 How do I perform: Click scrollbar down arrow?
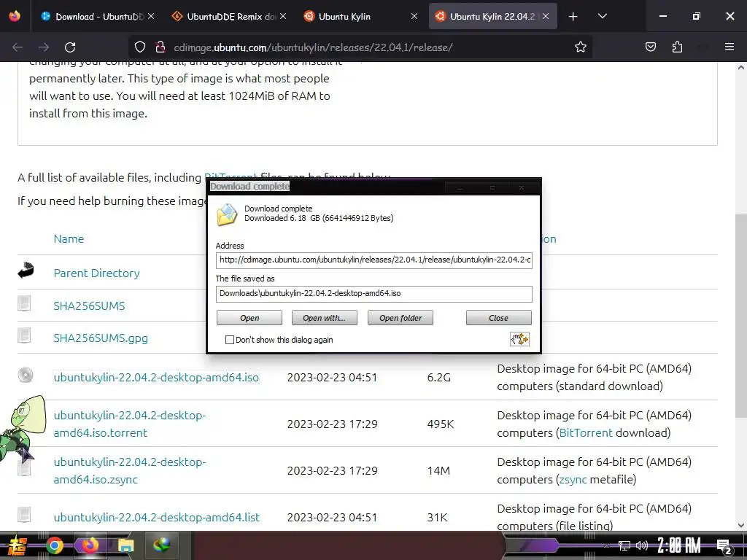pos(741,525)
